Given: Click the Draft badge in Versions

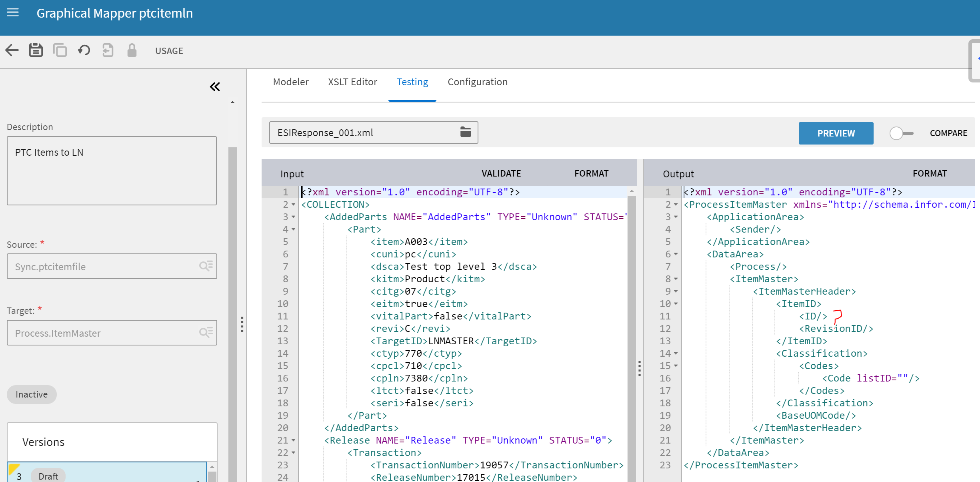Looking at the screenshot, I should click(x=48, y=476).
